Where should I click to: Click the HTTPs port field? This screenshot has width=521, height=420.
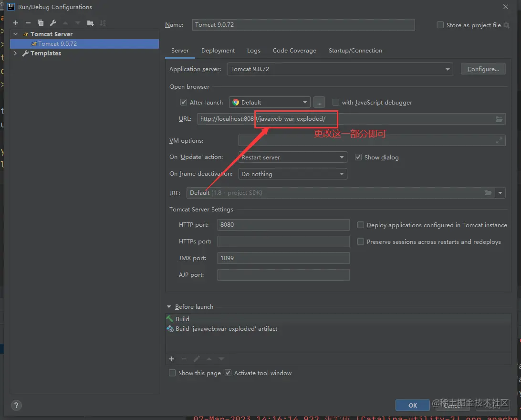click(283, 241)
